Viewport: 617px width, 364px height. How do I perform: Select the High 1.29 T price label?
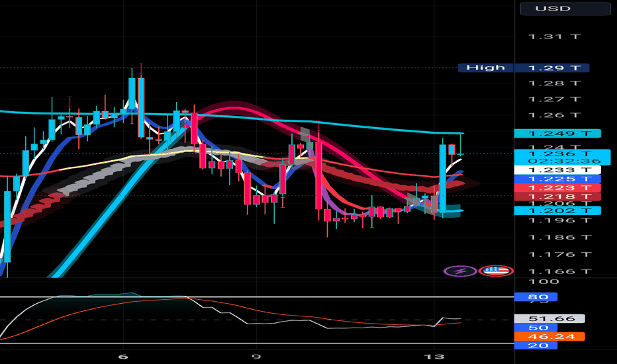click(524, 68)
